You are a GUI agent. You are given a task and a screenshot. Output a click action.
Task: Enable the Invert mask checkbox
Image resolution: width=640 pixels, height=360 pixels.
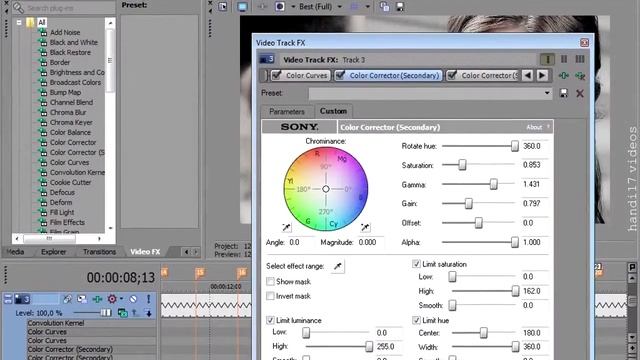(270, 296)
